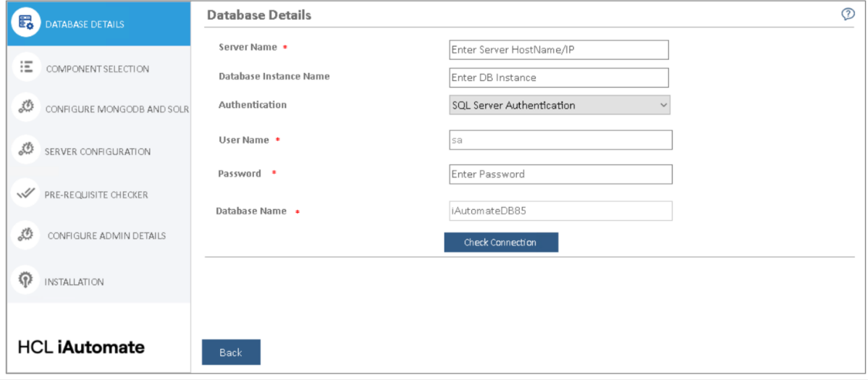Select Pre-Requisite Checker menu item
Viewport: 868px width, 380px height.
pos(96,195)
